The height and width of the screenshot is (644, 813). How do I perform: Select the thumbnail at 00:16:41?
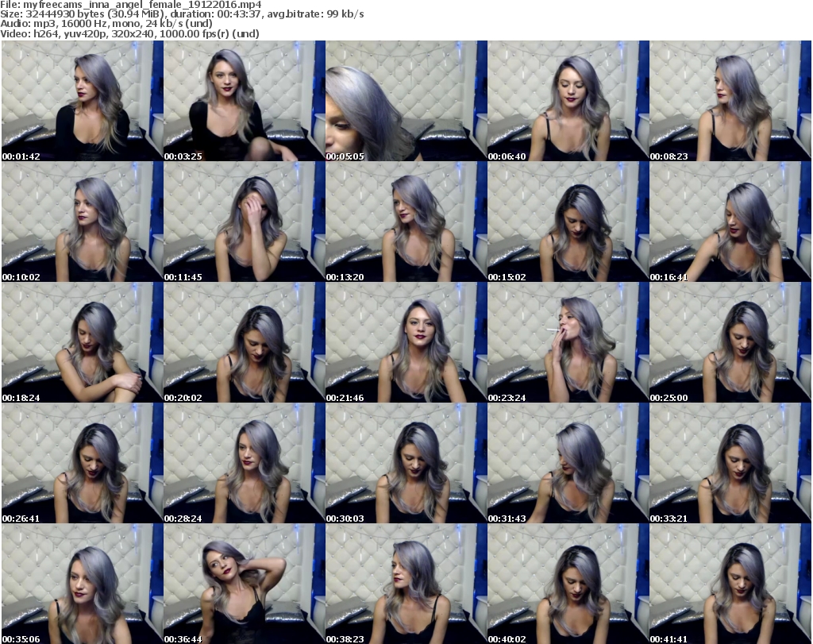(730, 222)
